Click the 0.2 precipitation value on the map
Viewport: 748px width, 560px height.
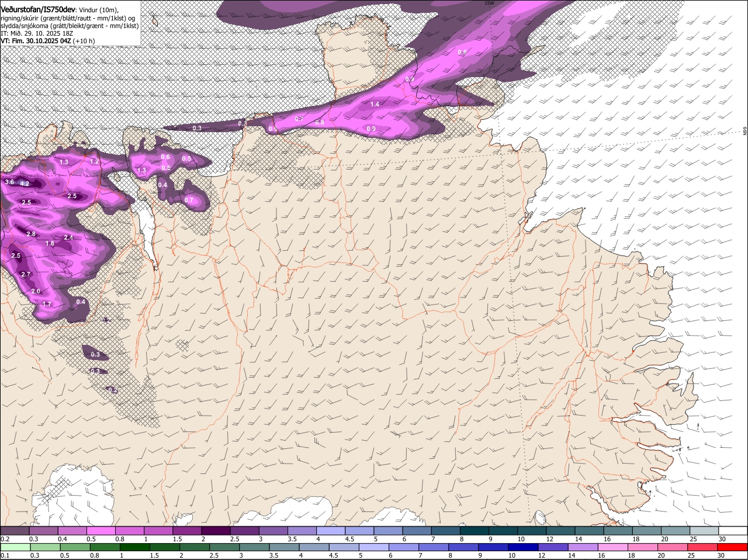point(113,390)
